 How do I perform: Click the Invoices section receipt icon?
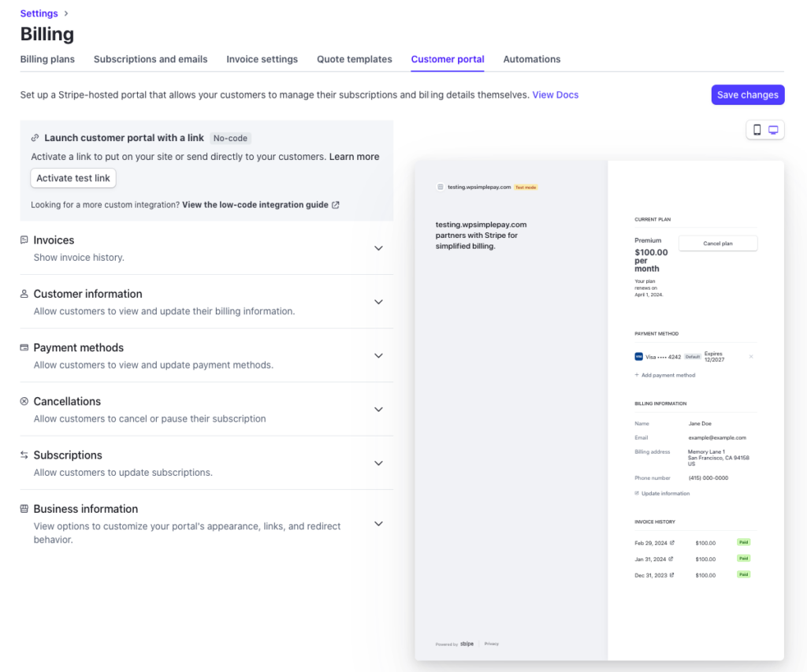24,240
